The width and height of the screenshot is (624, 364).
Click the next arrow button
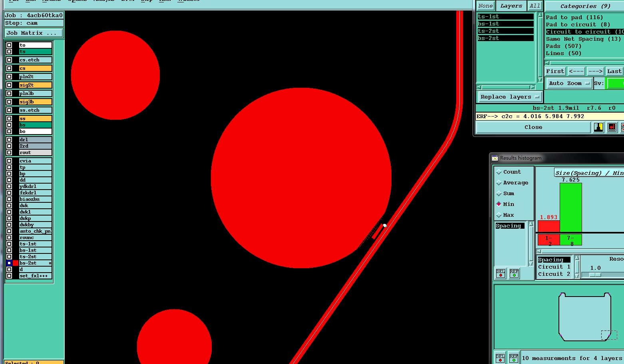click(595, 71)
